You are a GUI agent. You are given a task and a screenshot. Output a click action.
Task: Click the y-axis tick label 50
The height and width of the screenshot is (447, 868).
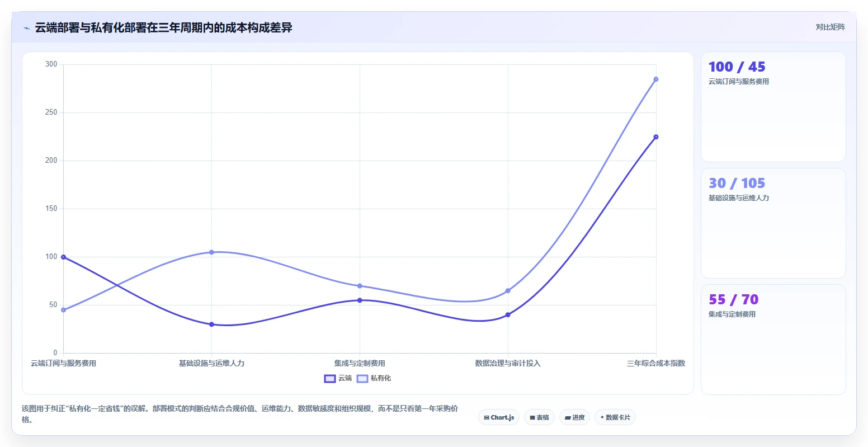tap(53, 305)
